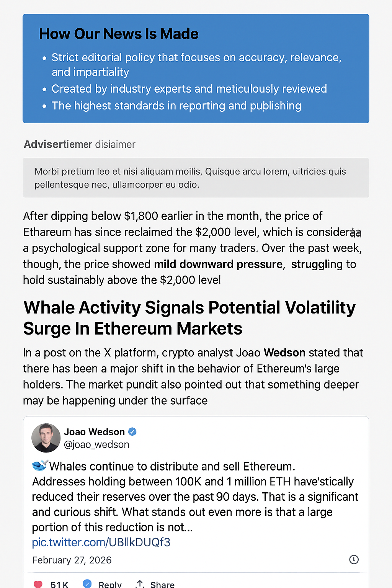Click the Reply icon on the tweet
Viewport: 392px width, 588px height.
[x=87, y=583]
